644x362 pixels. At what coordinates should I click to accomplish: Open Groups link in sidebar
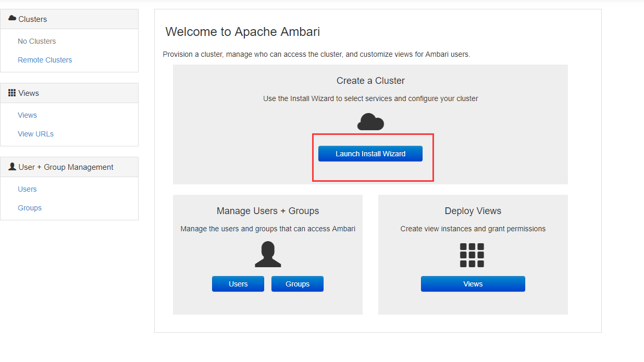pos(30,208)
